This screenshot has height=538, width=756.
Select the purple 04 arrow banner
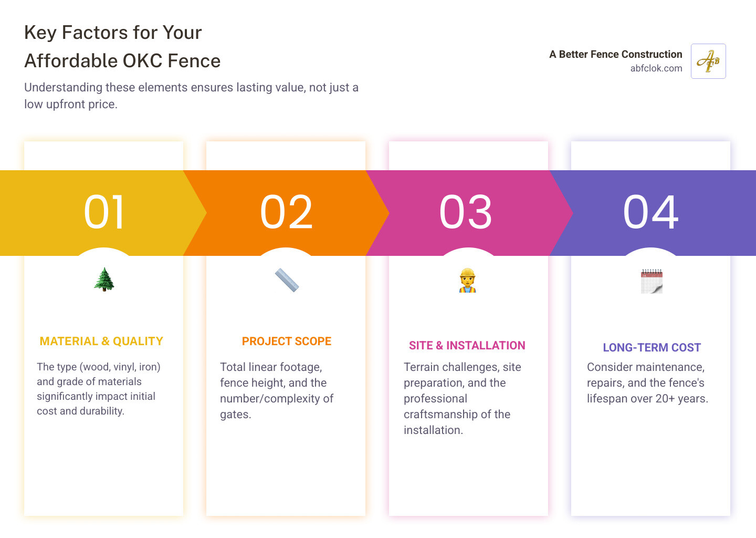pyautogui.click(x=651, y=212)
